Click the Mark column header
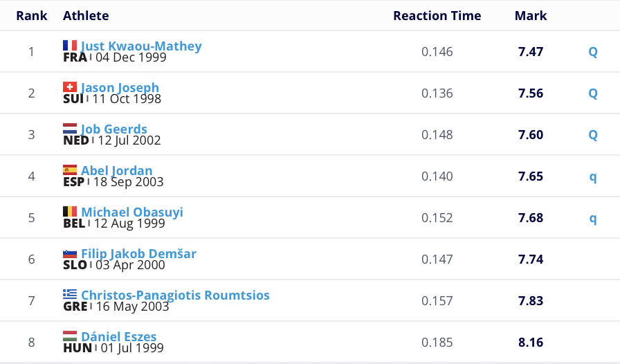Image resolution: width=620 pixels, height=364 pixels. tap(531, 16)
